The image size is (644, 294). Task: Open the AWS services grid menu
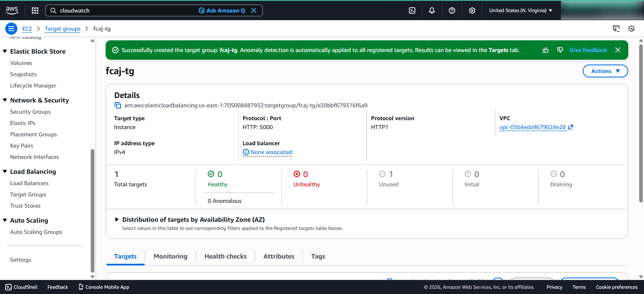coord(35,10)
